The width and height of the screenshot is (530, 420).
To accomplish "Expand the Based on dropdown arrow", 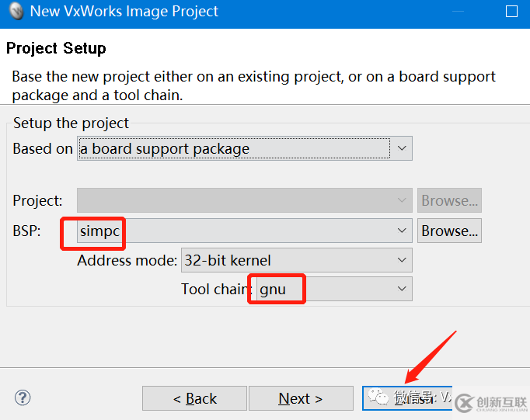I will point(402,148).
